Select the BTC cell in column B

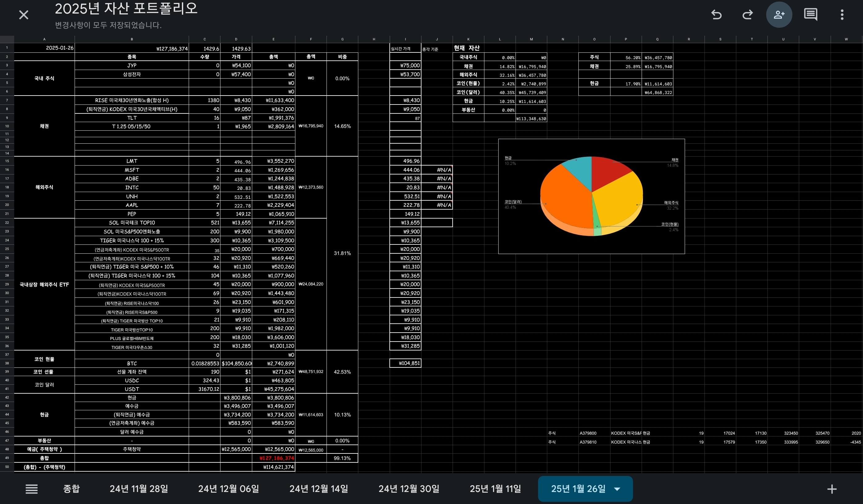pyautogui.click(x=132, y=363)
